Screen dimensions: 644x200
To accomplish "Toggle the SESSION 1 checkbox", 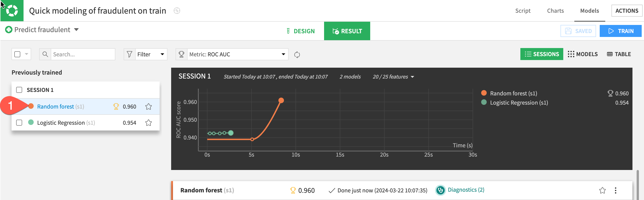I will click(19, 90).
